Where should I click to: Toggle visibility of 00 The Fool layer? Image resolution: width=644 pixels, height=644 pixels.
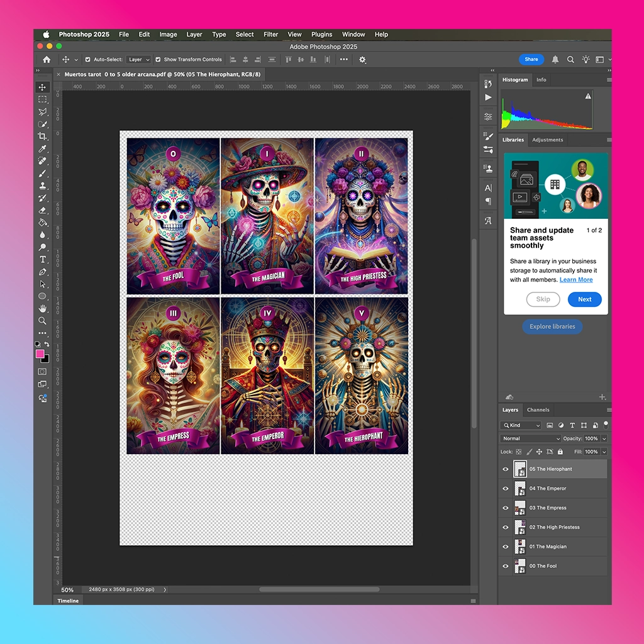pos(506,566)
